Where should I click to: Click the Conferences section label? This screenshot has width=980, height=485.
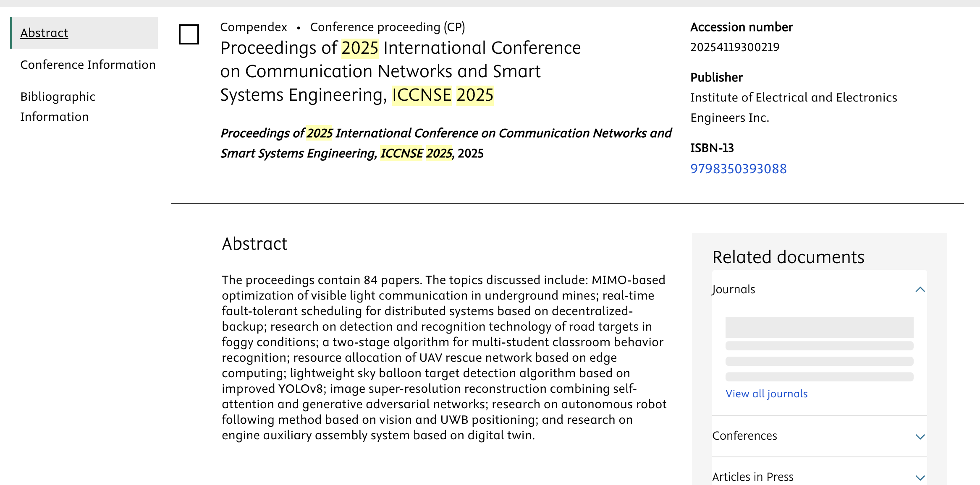pyautogui.click(x=744, y=436)
